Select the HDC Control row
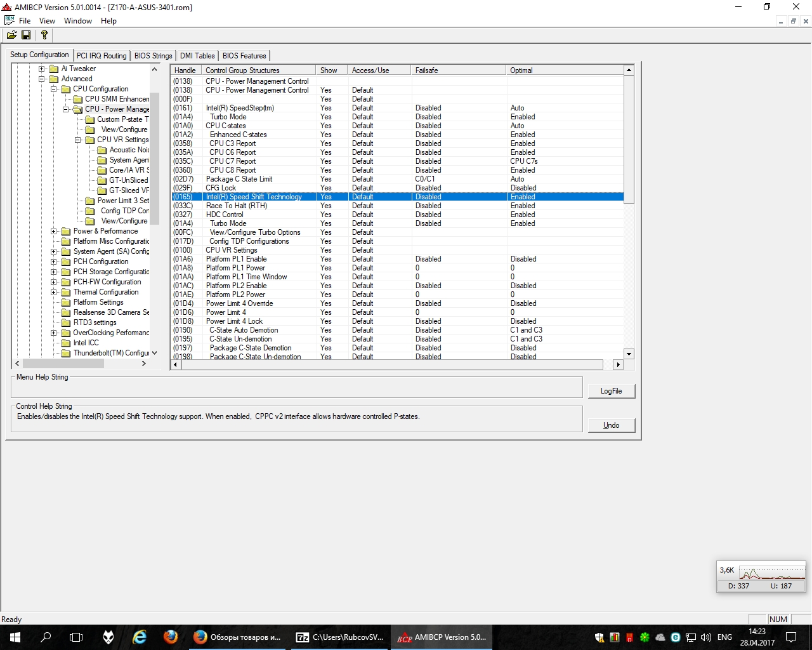Screen dimensions: 812x650 (x=397, y=215)
